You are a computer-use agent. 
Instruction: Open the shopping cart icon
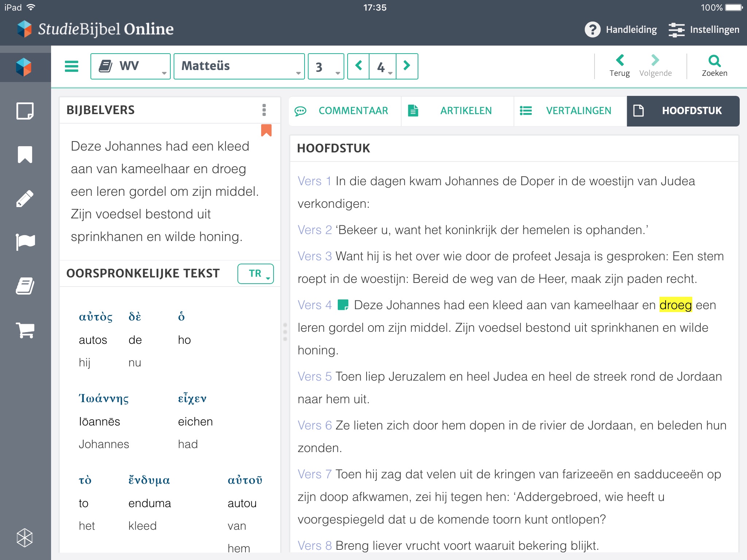click(x=25, y=330)
